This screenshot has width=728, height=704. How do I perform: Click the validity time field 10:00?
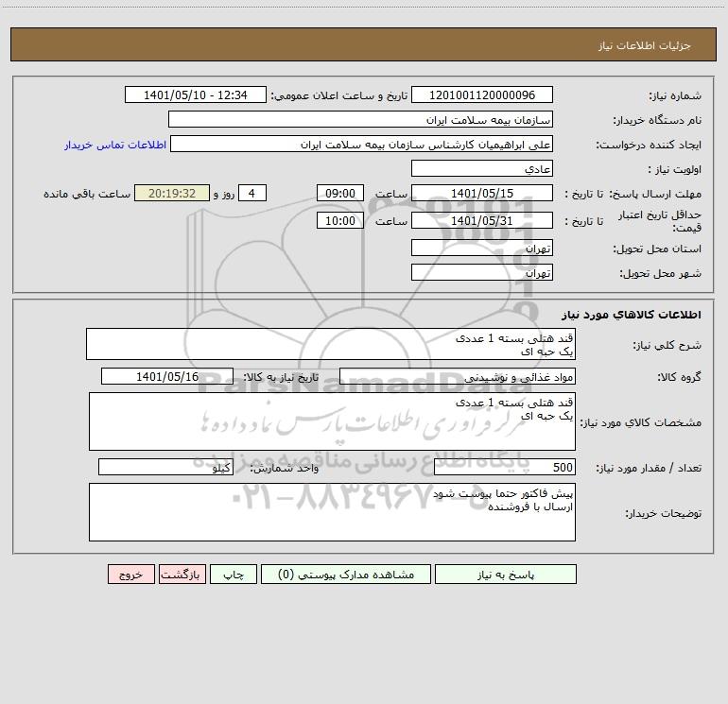click(339, 220)
